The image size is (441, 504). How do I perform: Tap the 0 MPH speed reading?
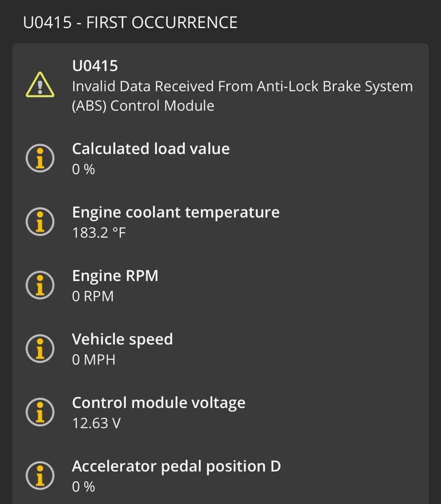click(94, 360)
